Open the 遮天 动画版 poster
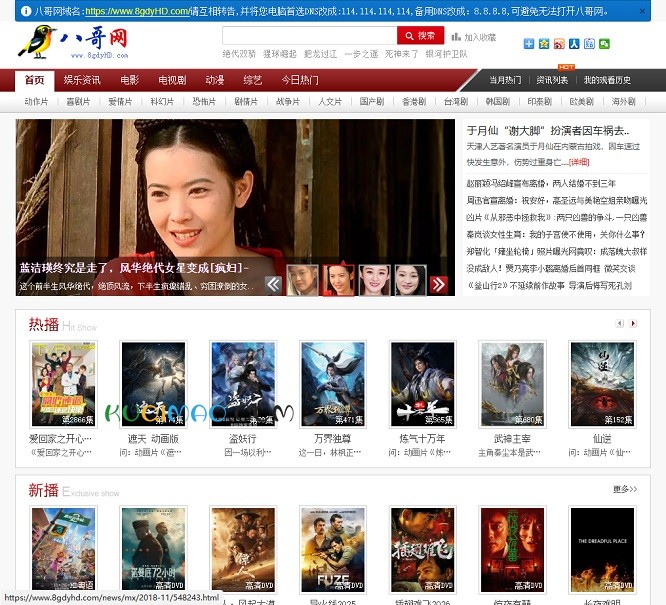Viewport: 666px width, 605px height. [153, 384]
